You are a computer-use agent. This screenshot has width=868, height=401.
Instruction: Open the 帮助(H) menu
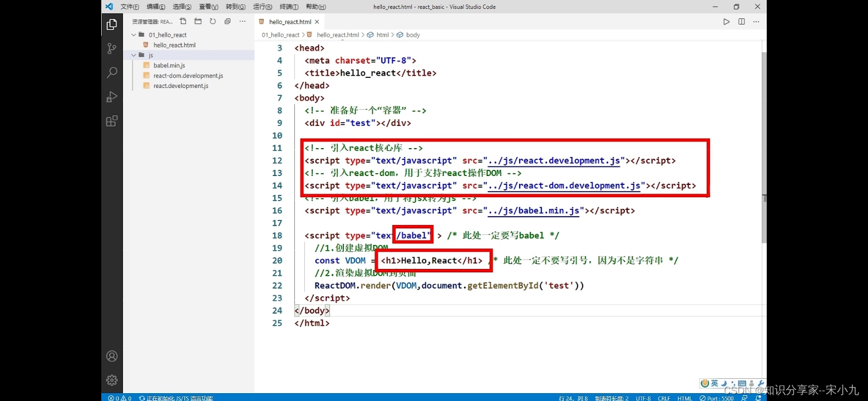tap(315, 7)
